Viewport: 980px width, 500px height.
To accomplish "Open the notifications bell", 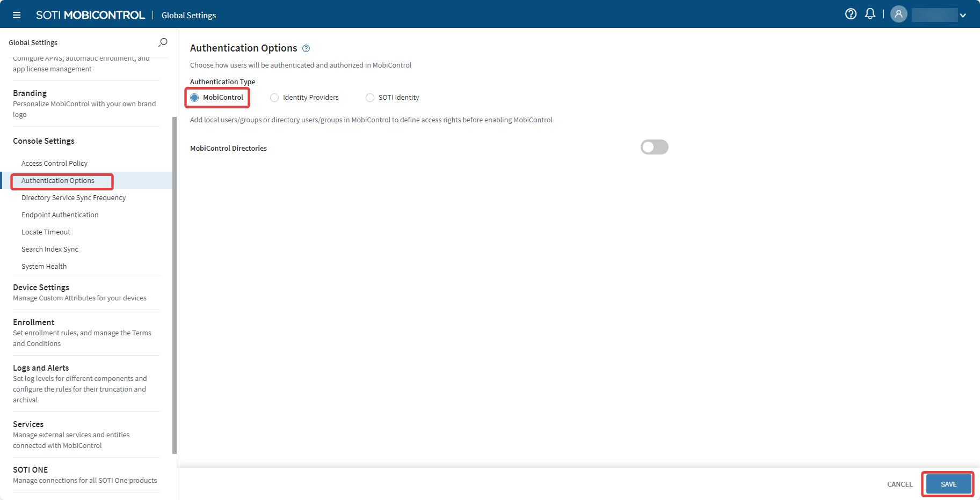I will (x=870, y=14).
